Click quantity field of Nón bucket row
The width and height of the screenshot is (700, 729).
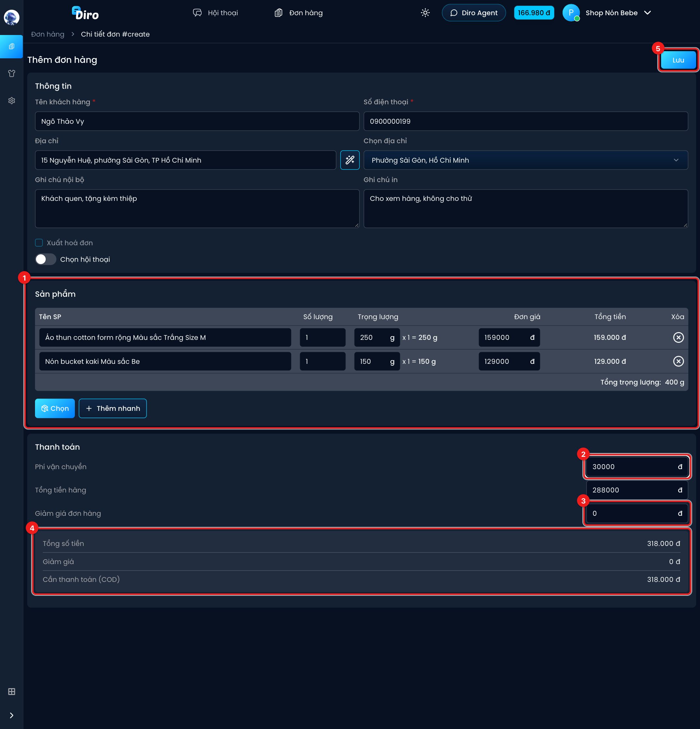click(322, 361)
